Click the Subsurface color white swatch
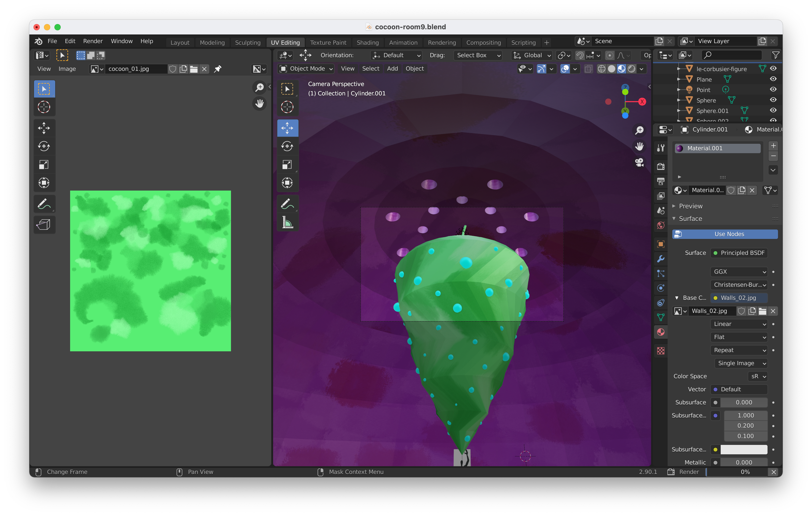 [x=743, y=449]
